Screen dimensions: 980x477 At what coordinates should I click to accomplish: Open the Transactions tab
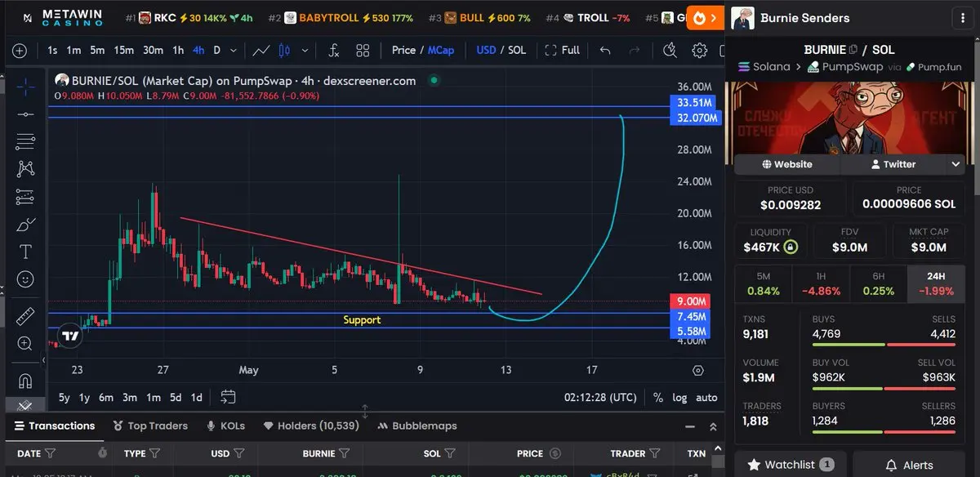pos(55,426)
